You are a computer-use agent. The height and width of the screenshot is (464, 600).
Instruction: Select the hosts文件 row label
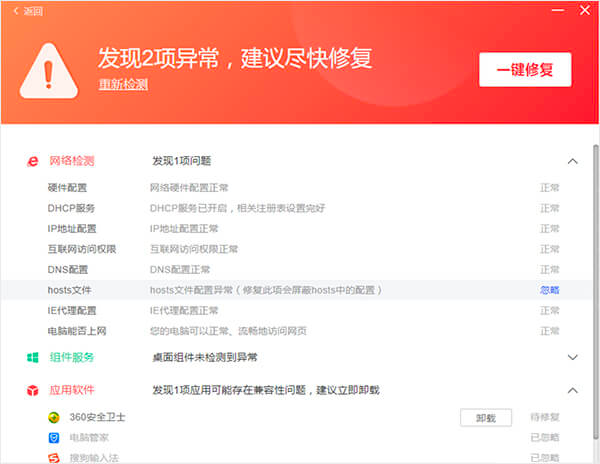pos(69,290)
